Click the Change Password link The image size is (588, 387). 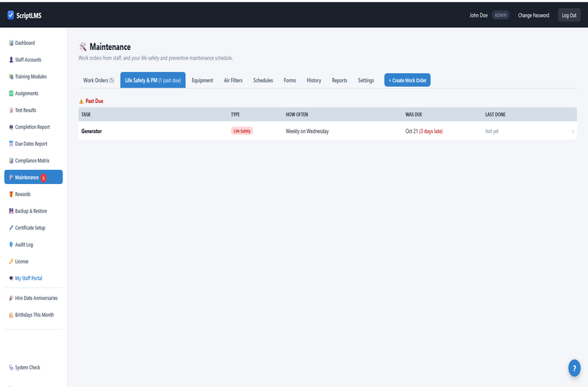click(534, 15)
